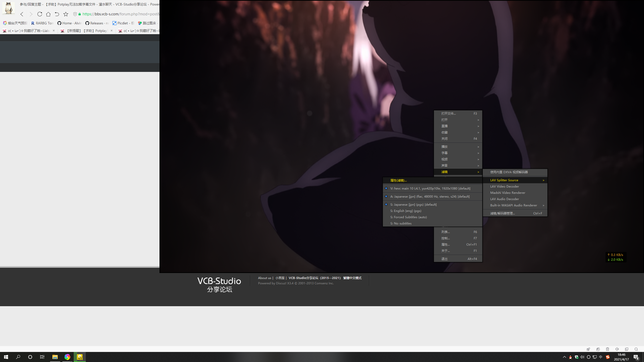Choose 退出 Alt+F4 to quit PotPlayer
The image size is (644, 362).
coord(458,259)
